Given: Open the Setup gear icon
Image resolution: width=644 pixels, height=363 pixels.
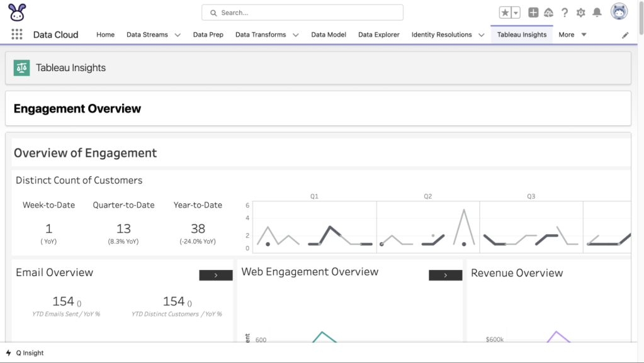Looking at the screenshot, I should tap(580, 13).
